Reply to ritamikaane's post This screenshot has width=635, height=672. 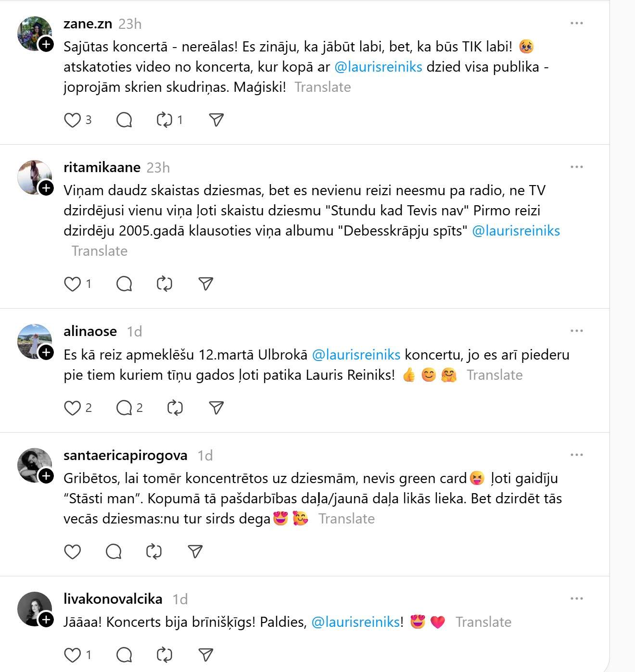[124, 284]
